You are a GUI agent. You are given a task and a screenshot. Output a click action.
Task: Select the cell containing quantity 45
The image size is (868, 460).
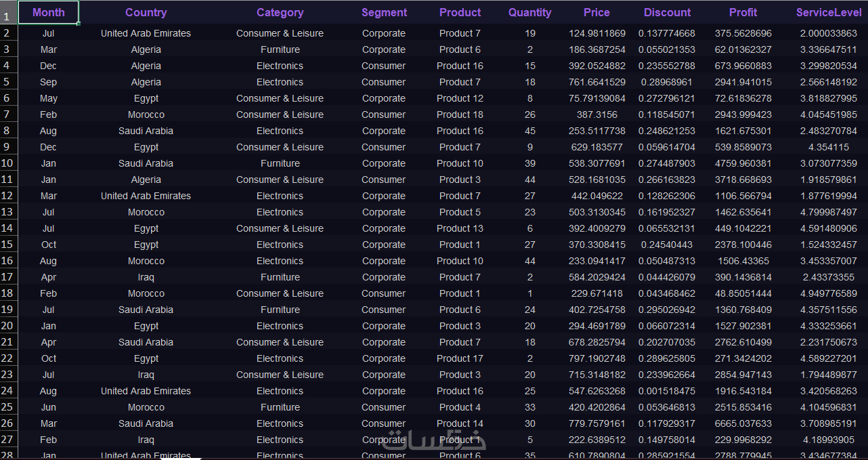coord(530,131)
